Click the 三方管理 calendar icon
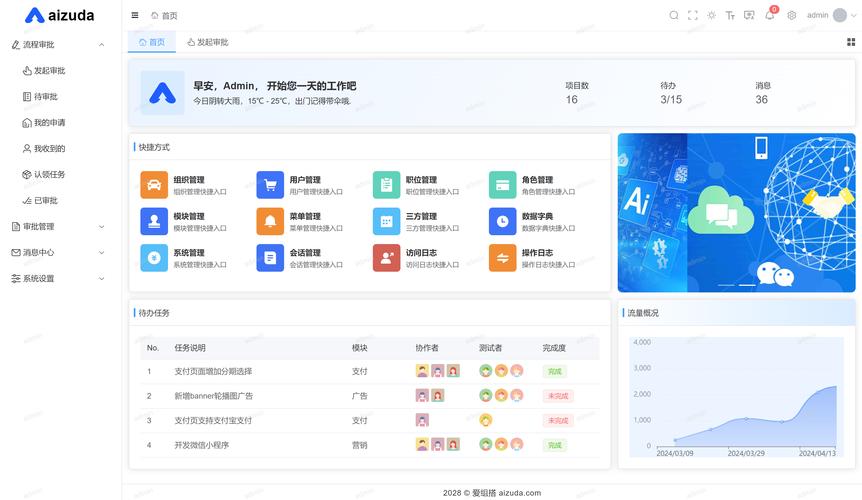The width and height of the screenshot is (862, 500). (386, 221)
